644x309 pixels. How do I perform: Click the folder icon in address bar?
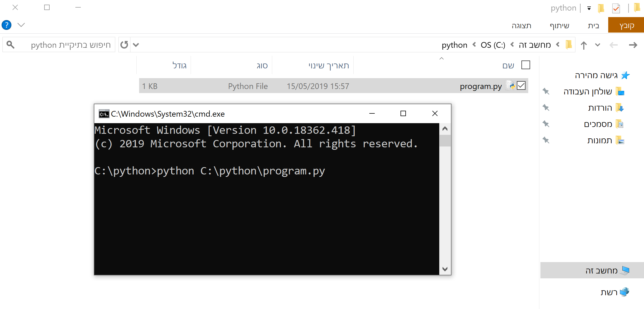tap(569, 44)
